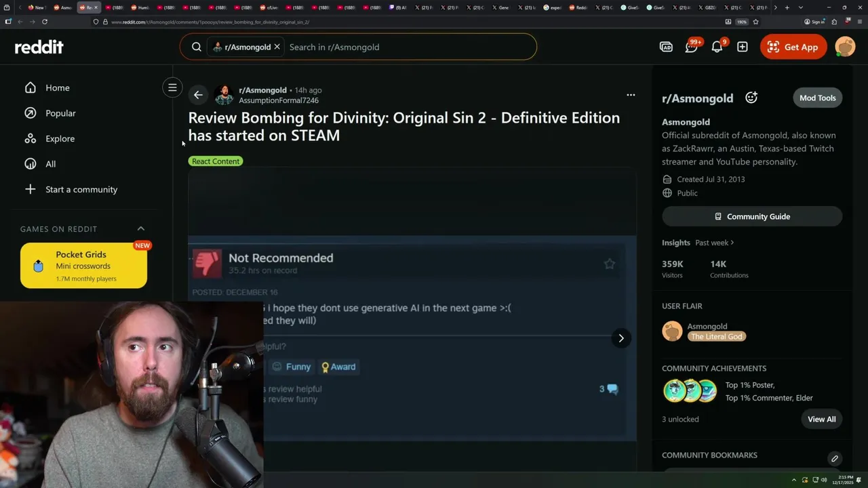The width and height of the screenshot is (868, 488).
Task: Open the r/Asmongold link in post header
Action: (x=262, y=90)
